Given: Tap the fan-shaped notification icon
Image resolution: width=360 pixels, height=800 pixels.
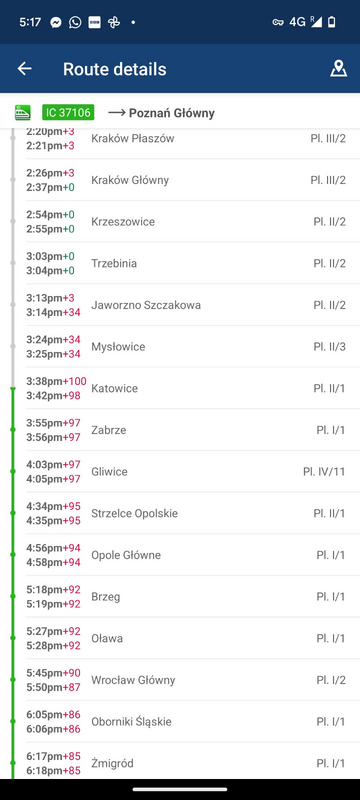Looking at the screenshot, I should [x=114, y=22].
